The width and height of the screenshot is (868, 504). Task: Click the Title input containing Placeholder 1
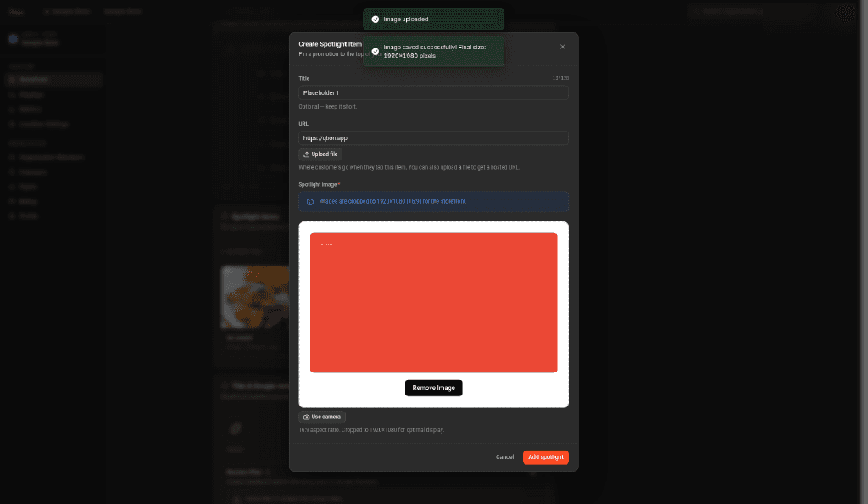(433, 92)
